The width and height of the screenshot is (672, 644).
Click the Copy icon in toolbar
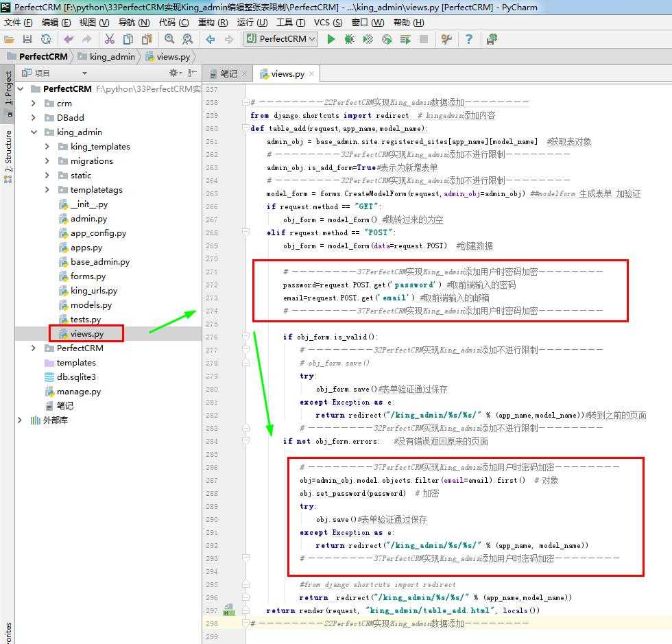click(128, 40)
